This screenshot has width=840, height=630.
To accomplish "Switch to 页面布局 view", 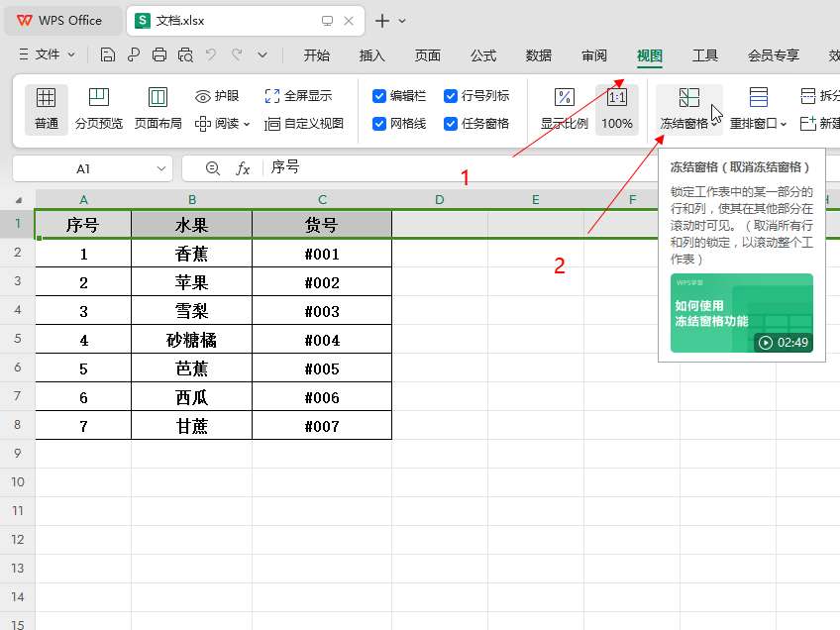I will point(157,109).
